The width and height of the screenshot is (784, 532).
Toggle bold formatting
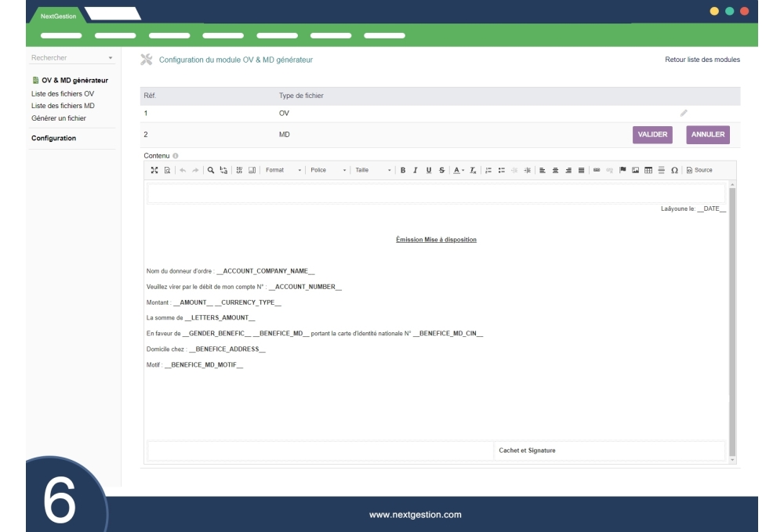pos(403,170)
